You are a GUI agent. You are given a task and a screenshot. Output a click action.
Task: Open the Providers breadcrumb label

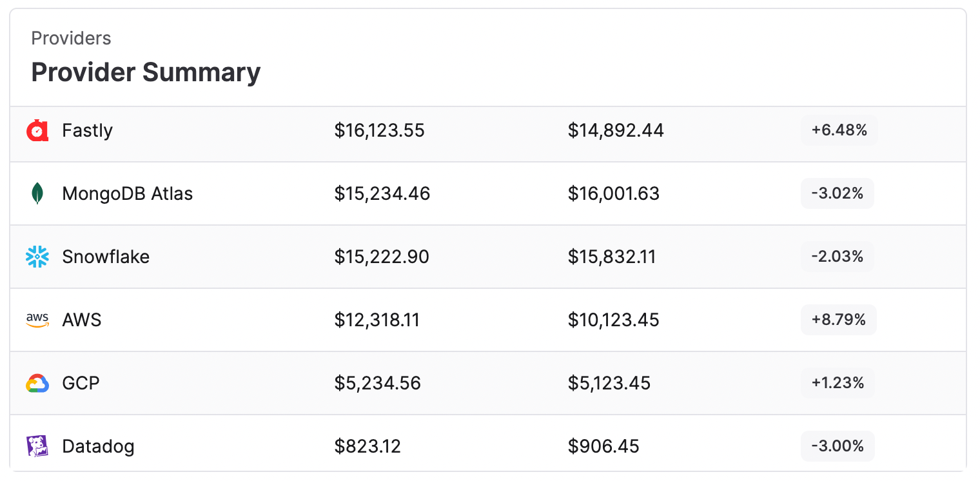coord(71,38)
